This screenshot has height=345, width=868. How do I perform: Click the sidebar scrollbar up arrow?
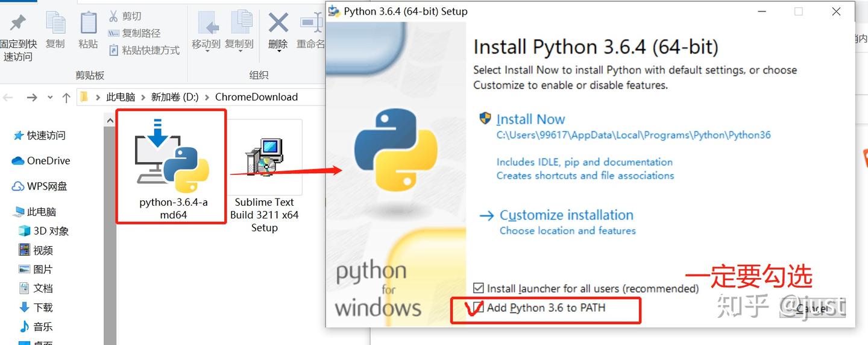pyautogui.click(x=110, y=121)
